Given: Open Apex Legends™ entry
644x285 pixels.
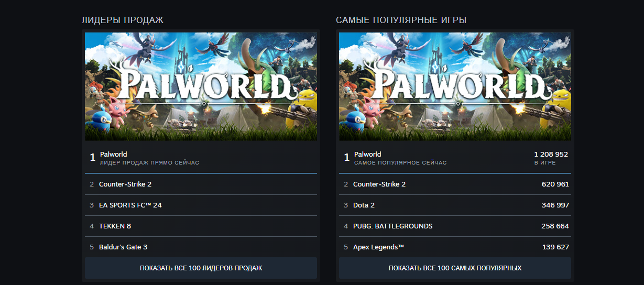Looking at the screenshot, I should 455,247.
